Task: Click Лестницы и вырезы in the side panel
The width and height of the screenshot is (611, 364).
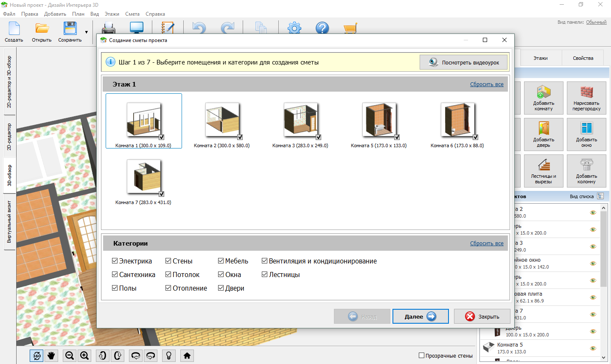Action: tap(544, 171)
